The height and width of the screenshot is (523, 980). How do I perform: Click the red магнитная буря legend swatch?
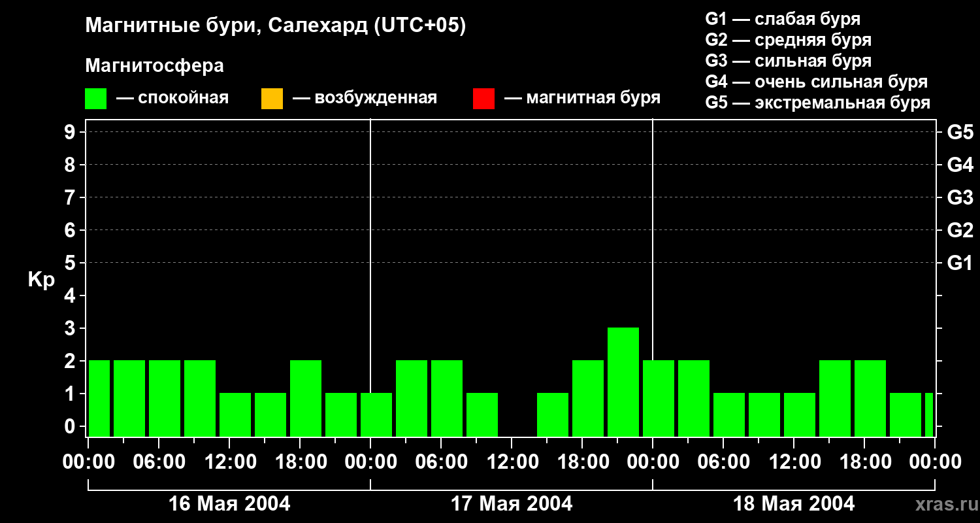483,99
